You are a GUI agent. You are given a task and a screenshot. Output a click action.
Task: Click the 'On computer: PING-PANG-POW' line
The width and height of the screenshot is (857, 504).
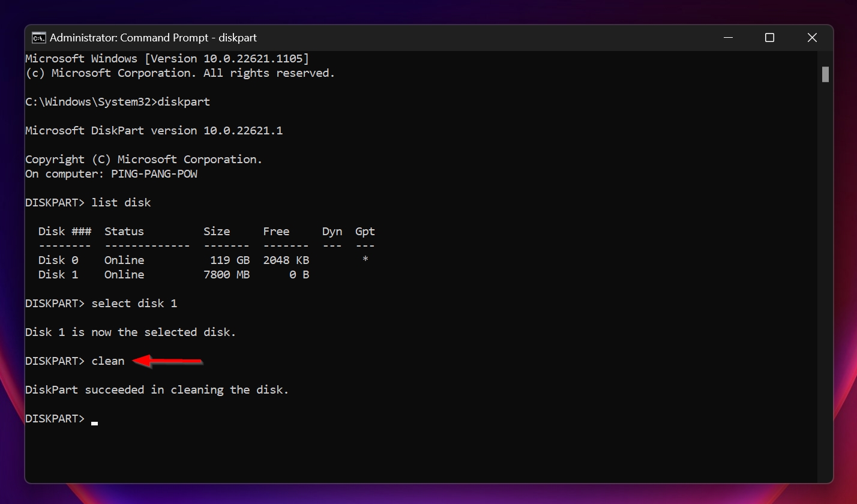tap(111, 174)
